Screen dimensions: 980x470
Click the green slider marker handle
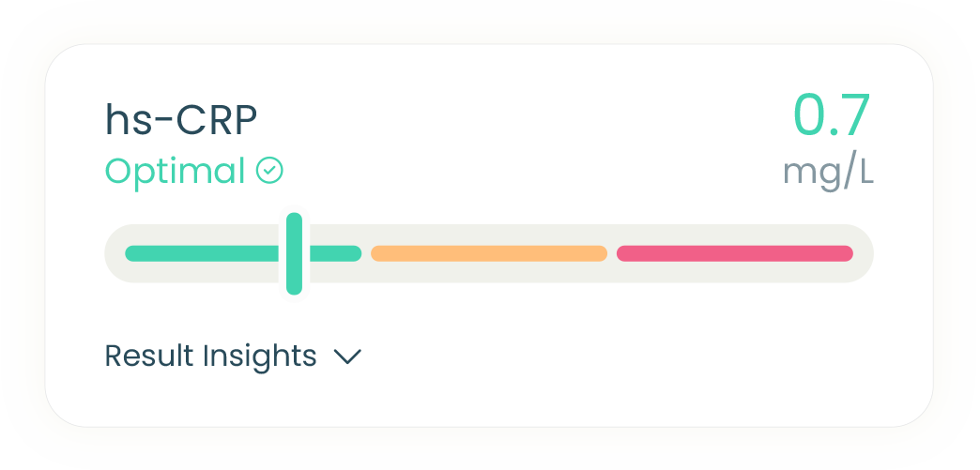click(295, 253)
